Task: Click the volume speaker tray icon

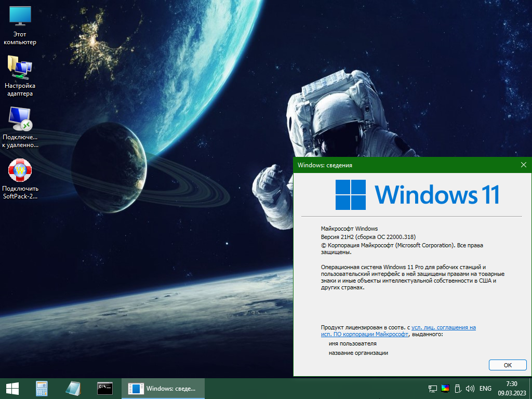Action: point(470,389)
